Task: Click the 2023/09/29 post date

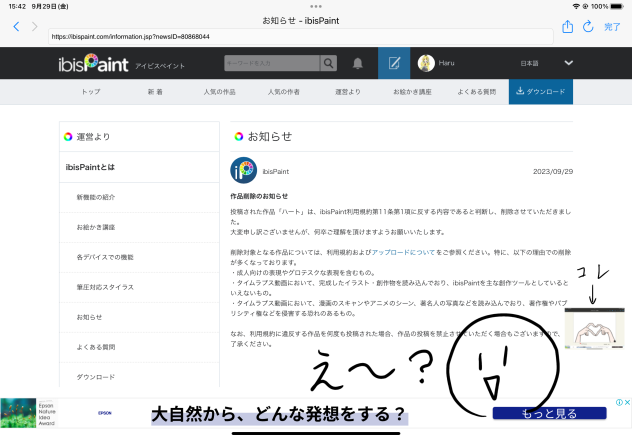Action: pyautogui.click(x=553, y=172)
